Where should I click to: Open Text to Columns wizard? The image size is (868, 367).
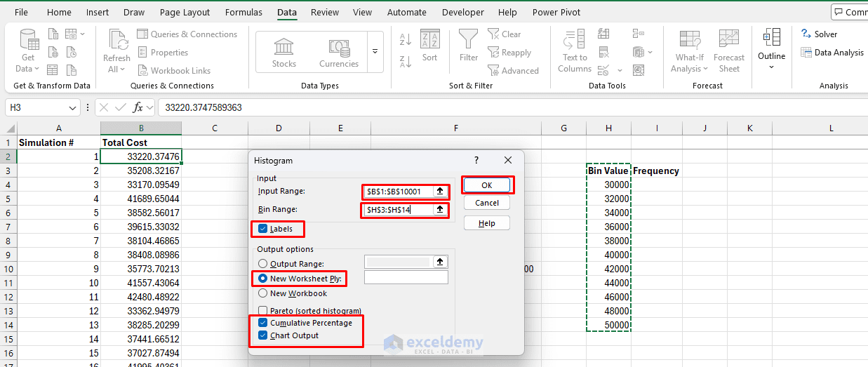click(575, 51)
